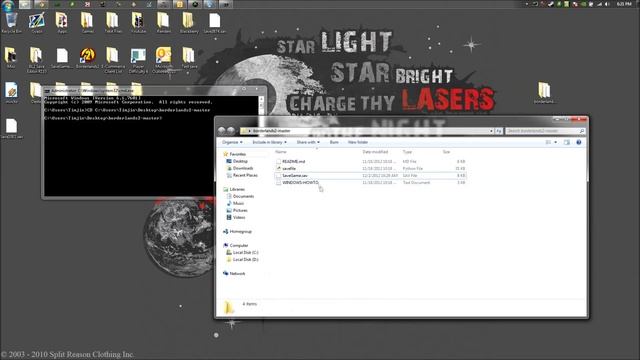Select Computer in navigation pane
This screenshot has height=360, width=640.
coord(236,245)
